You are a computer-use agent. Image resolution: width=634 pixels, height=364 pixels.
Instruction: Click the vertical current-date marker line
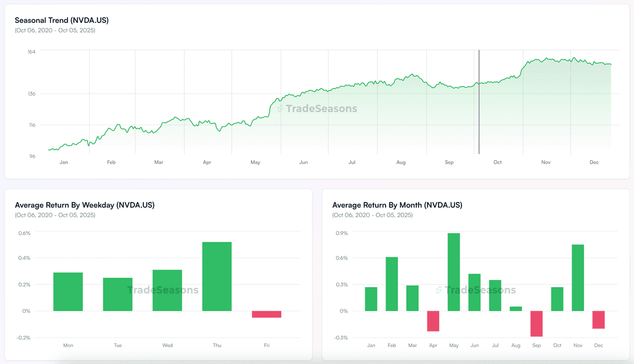pos(479,102)
